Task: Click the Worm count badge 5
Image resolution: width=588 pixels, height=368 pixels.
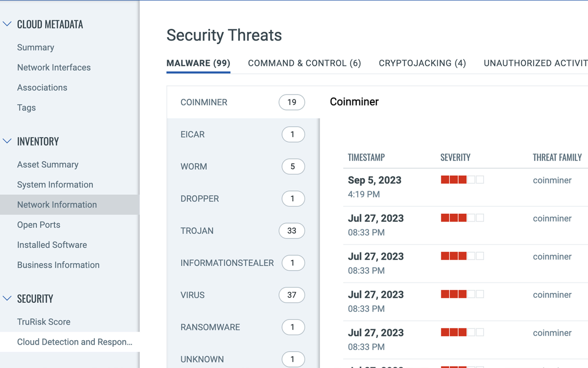Action: click(293, 167)
